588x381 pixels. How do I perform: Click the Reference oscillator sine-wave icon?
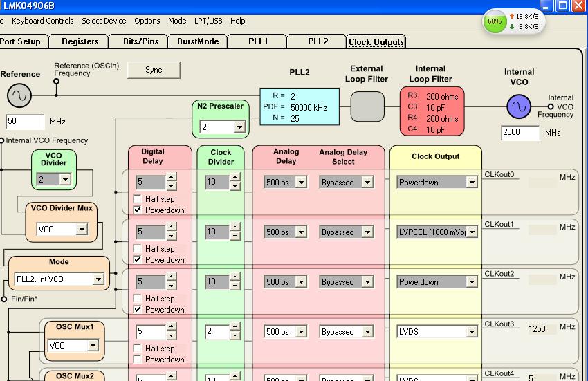coord(19,95)
